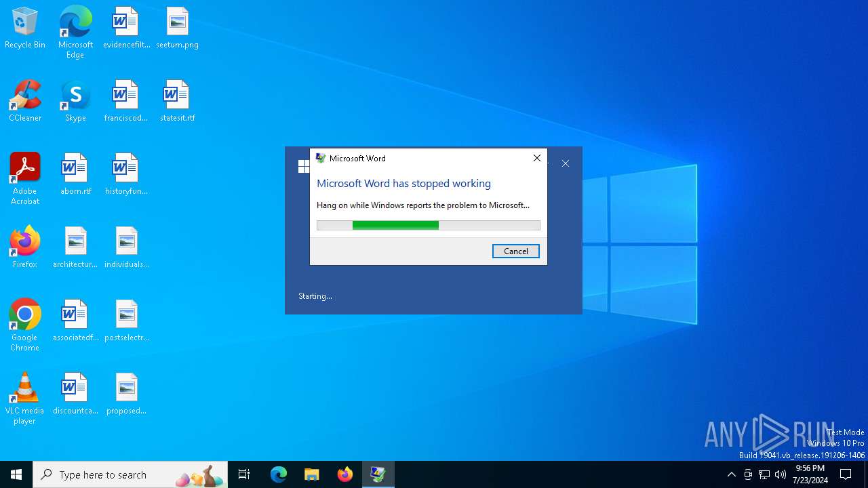Image resolution: width=868 pixels, height=488 pixels.
Task: Switch to the crashed Word taskbar item
Action: coord(378,474)
